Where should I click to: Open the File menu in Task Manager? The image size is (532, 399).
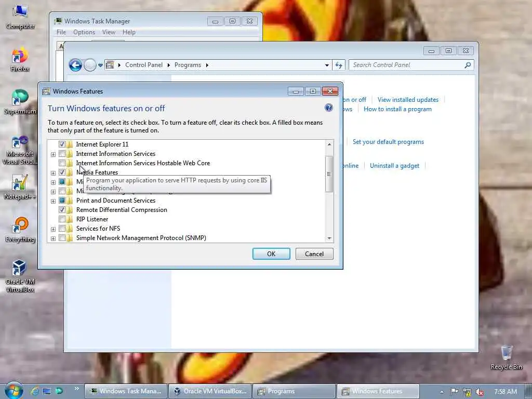[61, 32]
